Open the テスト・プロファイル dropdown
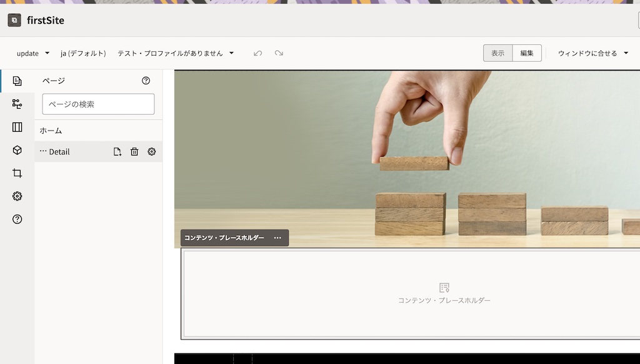The height and width of the screenshot is (364, 640). click(176, 53)
